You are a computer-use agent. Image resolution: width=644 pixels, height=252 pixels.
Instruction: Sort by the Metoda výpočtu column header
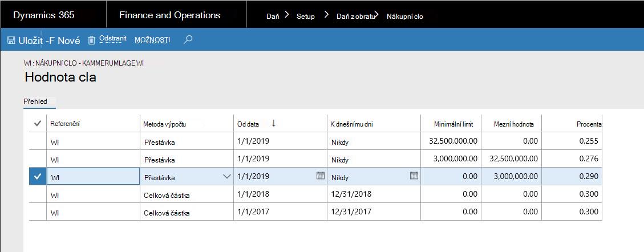(164, 124)
